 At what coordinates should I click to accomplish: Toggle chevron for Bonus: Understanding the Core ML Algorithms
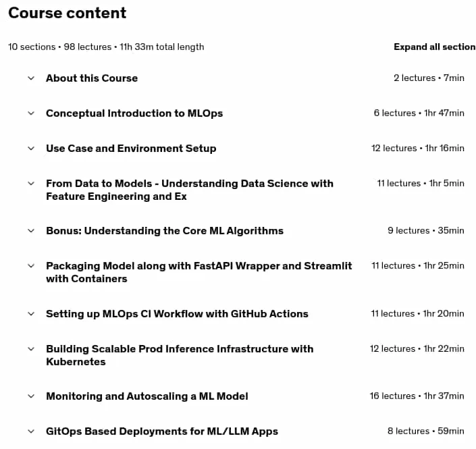[x=31, y=231]
